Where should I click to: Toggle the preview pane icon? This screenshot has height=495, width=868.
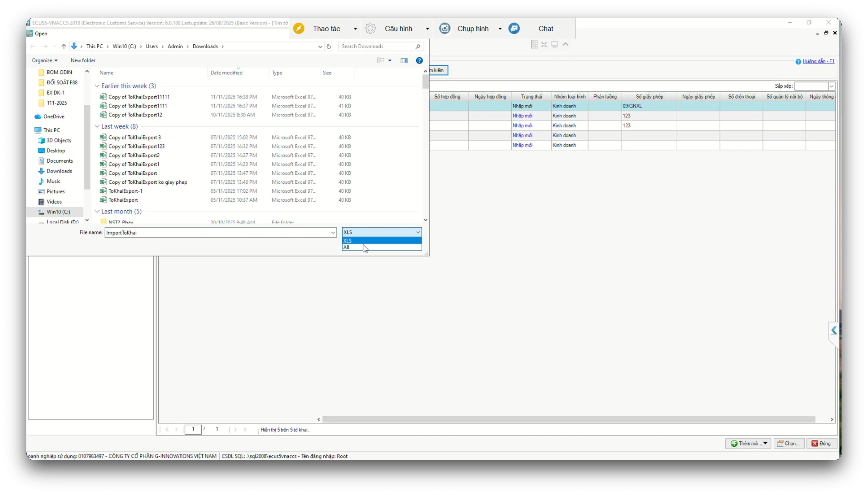point(404,61)
